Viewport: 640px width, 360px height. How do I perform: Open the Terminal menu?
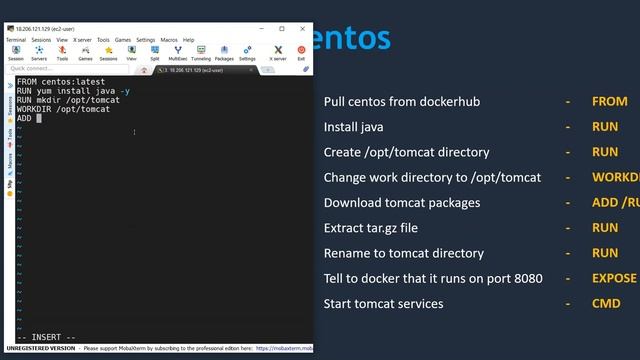coord(16,40)
